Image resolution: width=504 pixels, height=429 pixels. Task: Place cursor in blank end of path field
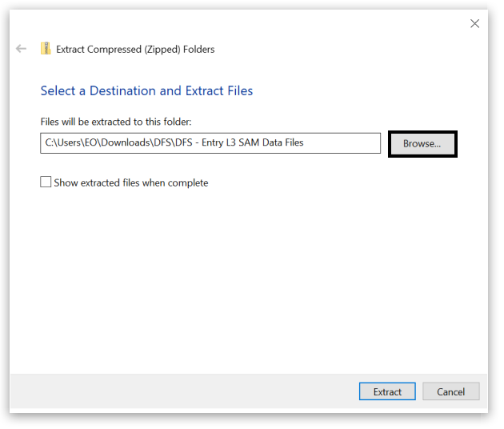(344, 143)
